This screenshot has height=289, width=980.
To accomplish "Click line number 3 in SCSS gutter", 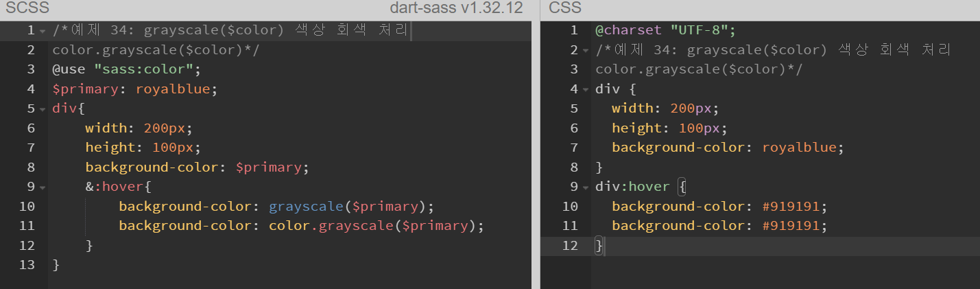I will [x=31, y=69].
